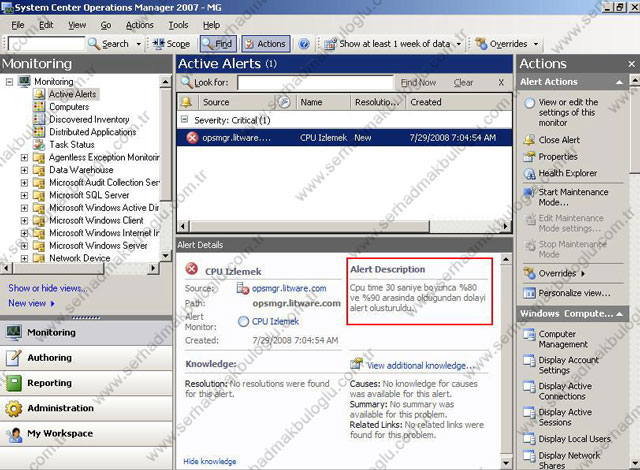This screenshot has height=470, width=640.
Task: Switch to the Monitoring workspace
Action: tap(86, 333)
